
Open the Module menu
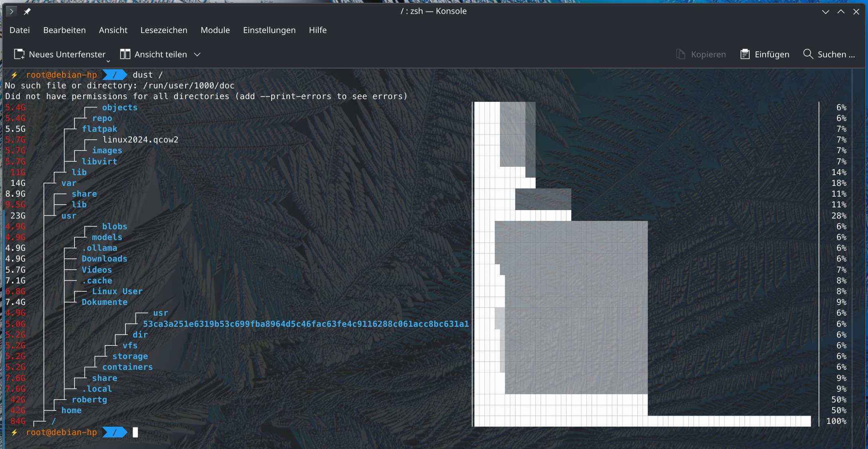tap(215, 30)
